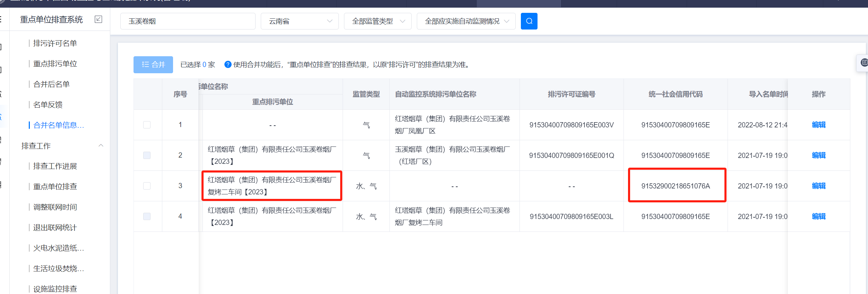The width and height of the screenshot is (868, 294).
Task: Click permit number 91530400709809165E003V
Action: (571, 125)
